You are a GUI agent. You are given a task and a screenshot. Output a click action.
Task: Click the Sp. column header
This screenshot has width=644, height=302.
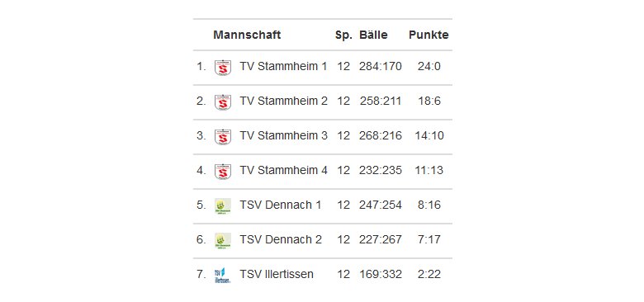pyautogui.click(x=343, y=35)
